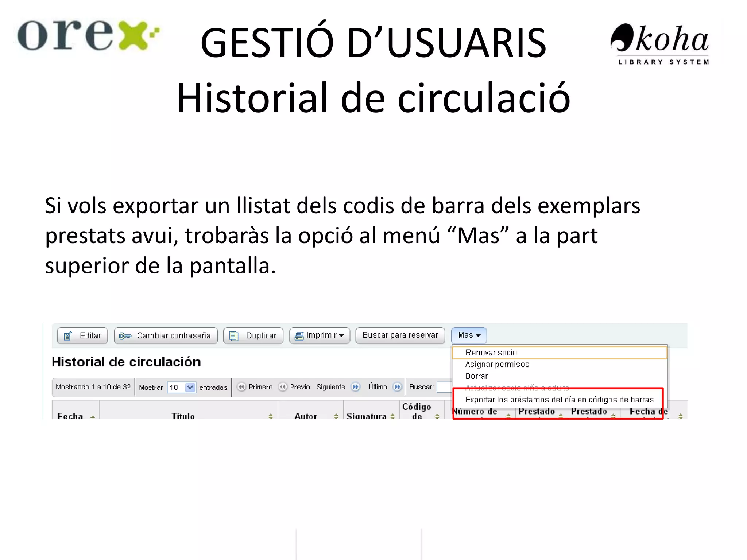
Task: Go to Primero page link
Action: point(261,387)
